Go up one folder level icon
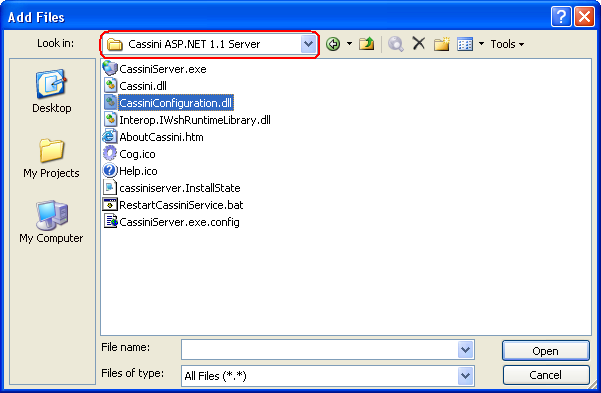 pos(366,44)
